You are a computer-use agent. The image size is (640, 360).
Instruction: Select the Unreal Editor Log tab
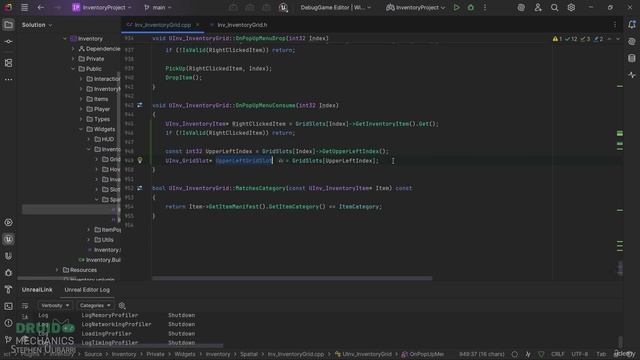87,290
